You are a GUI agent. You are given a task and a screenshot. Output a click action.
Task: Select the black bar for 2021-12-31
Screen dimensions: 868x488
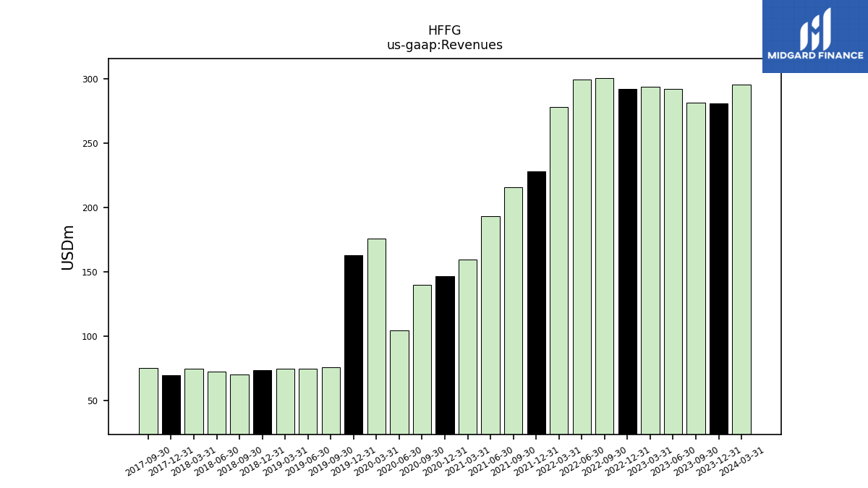pyautogui.click(x=536, y=303)
